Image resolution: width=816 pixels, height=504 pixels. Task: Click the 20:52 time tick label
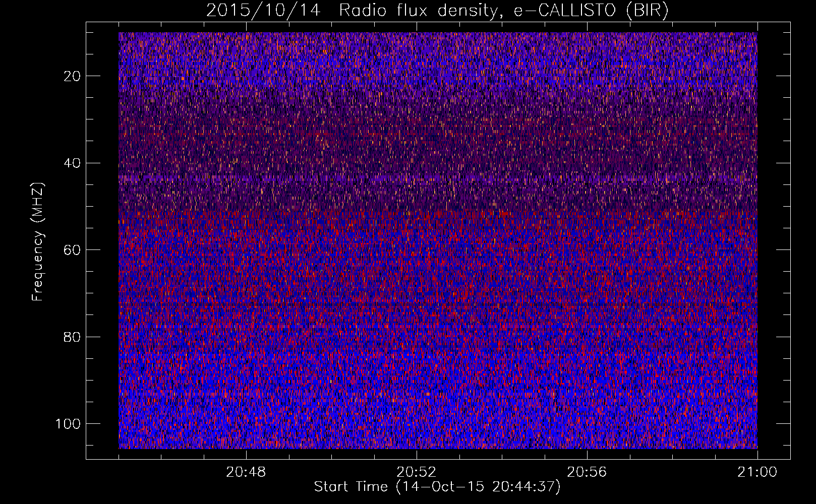(417, 472)
